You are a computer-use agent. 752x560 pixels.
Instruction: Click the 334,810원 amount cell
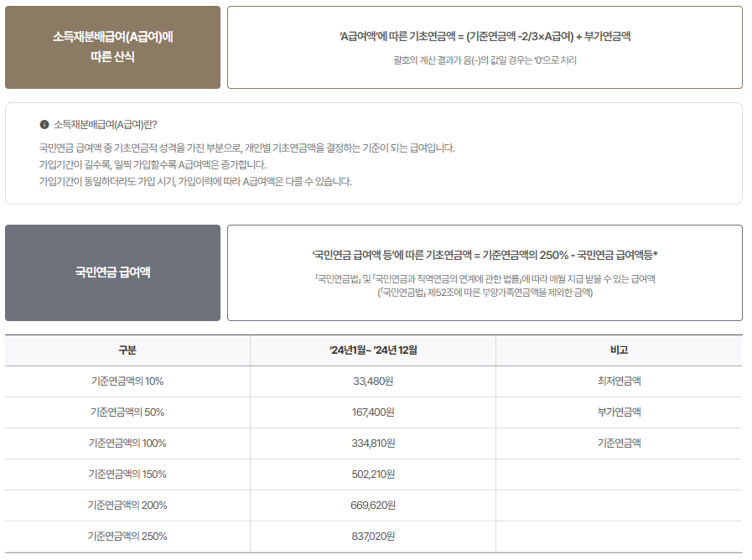(x=373, y=443)
